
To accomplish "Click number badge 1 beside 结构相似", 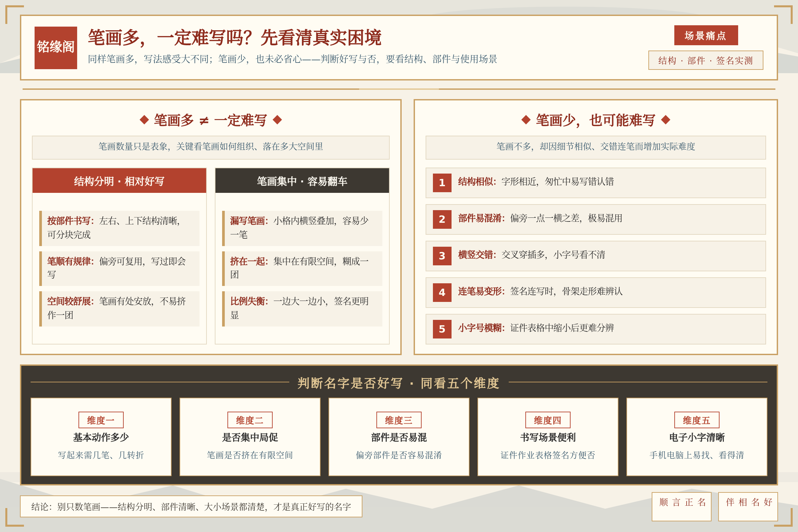I will pyautogui.click(x=442, y=183).
